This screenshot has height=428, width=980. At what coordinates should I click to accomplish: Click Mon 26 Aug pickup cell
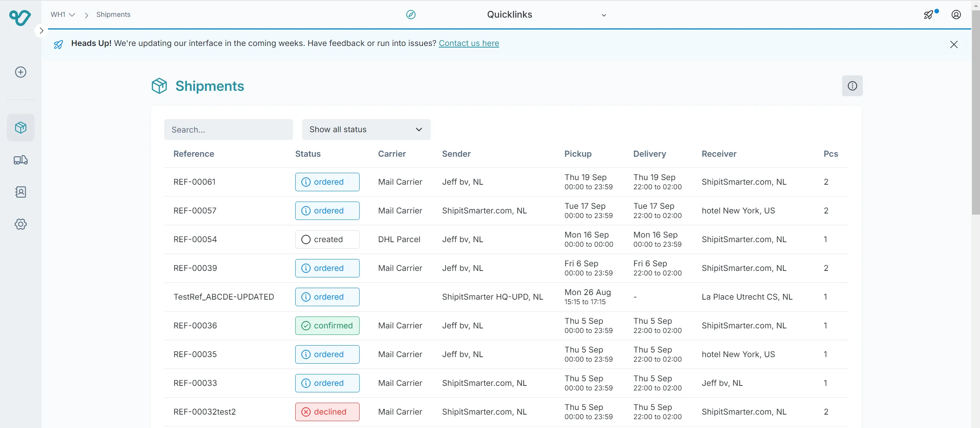pos(587,297)
